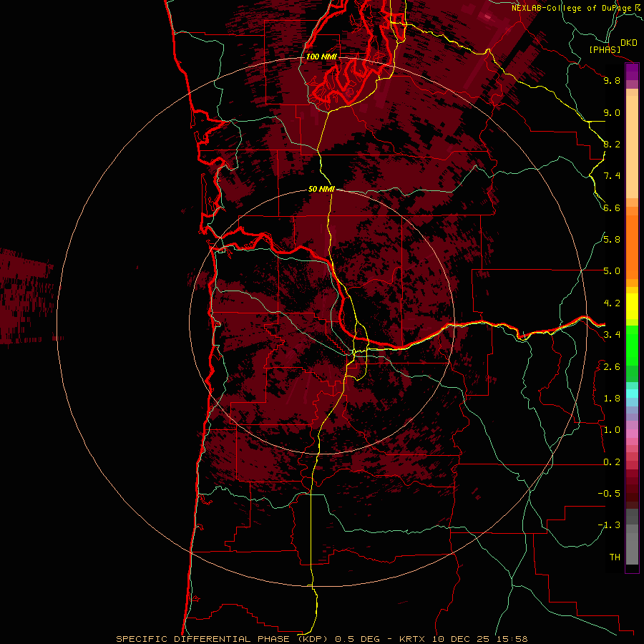Image resolution: width=644 pixels, height=644 pixels.
Task: Click the 5.0 value on color scale
Action: tap(612, 271)
